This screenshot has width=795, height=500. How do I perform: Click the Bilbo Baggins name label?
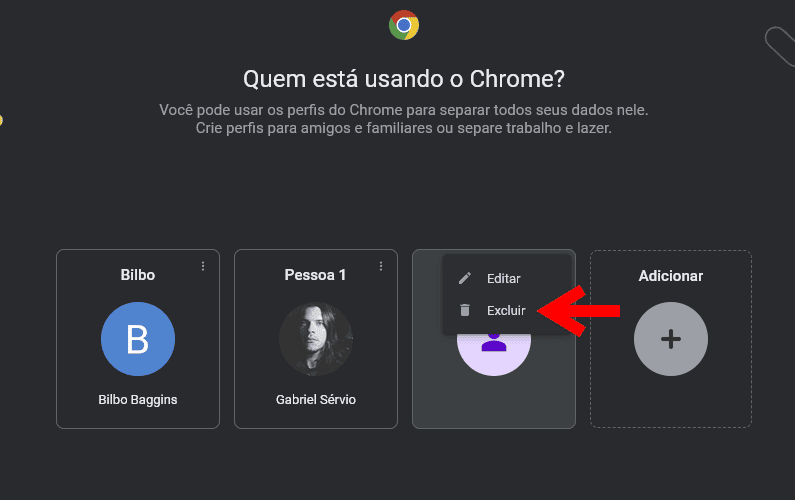point(138,400)
